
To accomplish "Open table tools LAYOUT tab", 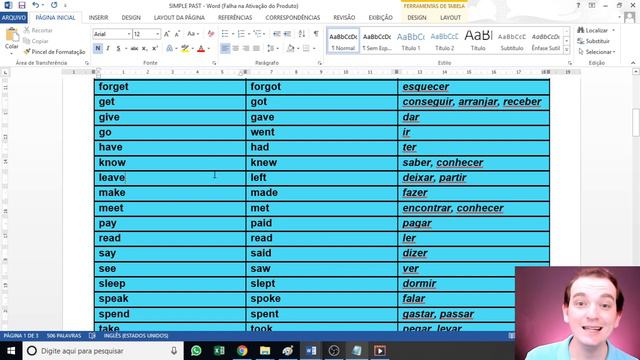I will [x=451, y=18].
